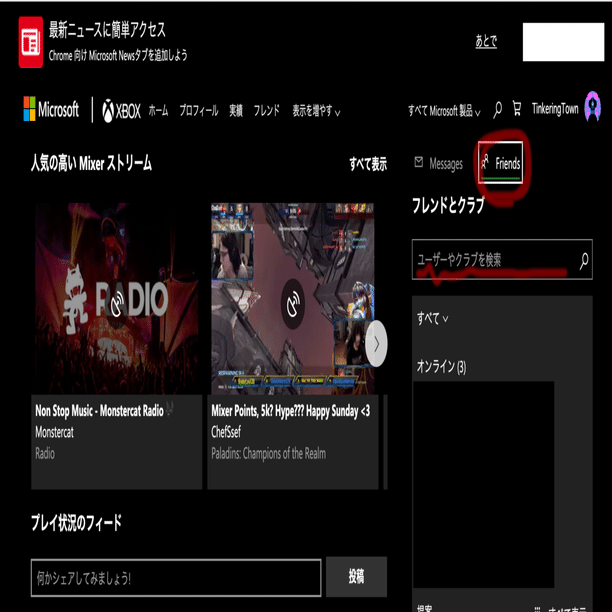The width and height of the screenshot is (612, 612).
Task: Open the フレンド menu item
Action: [267, 111]
